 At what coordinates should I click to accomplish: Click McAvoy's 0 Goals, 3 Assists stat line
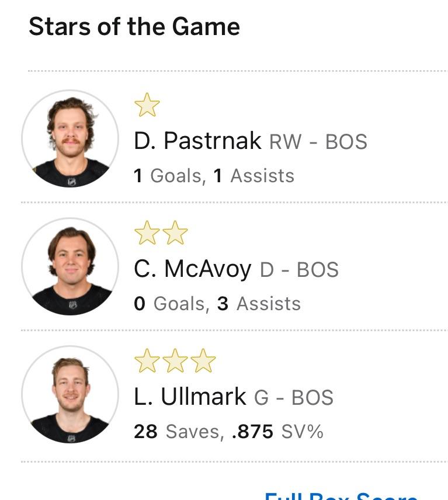click(217, 304)
